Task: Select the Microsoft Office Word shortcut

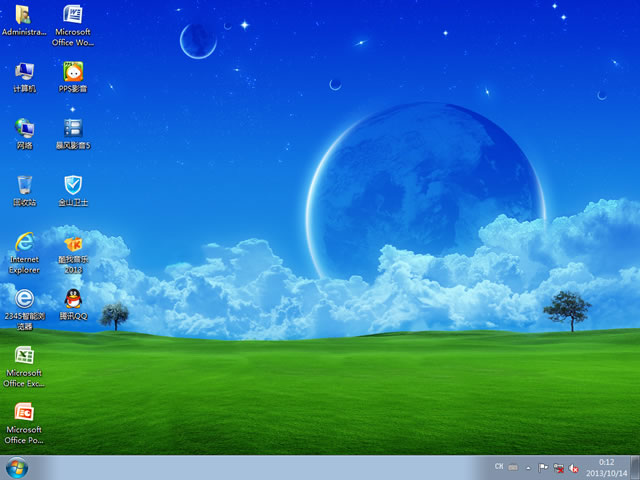Action: (73, 15)
